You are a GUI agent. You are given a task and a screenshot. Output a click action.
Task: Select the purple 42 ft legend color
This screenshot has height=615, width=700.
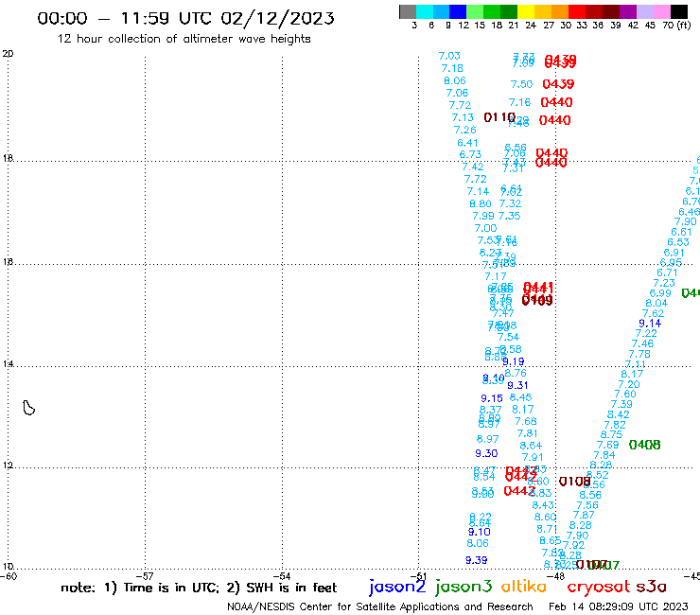pyautogui.click(x=628, y=12)
